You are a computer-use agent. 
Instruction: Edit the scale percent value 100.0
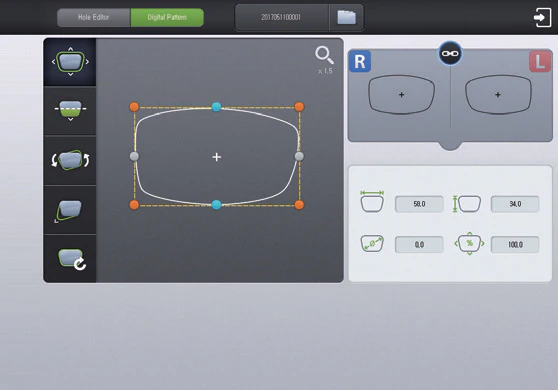[515, 244]
